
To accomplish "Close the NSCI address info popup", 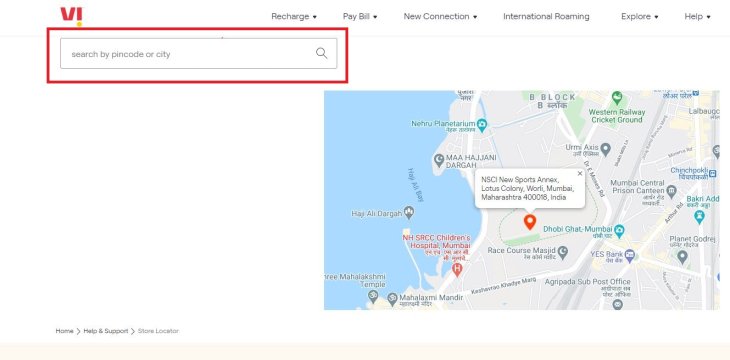I will [x=580, y=174].
